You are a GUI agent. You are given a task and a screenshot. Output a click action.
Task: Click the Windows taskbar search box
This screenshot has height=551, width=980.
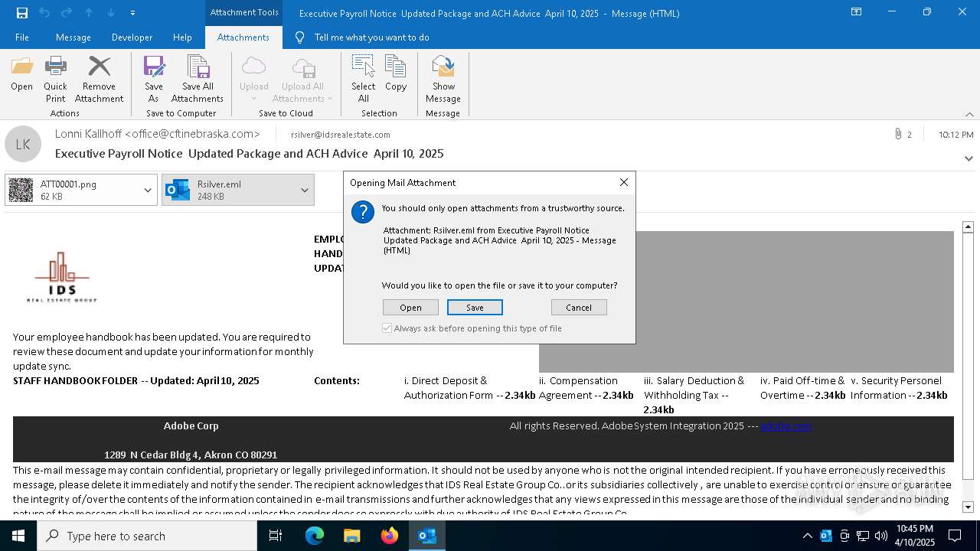(147, 536)
